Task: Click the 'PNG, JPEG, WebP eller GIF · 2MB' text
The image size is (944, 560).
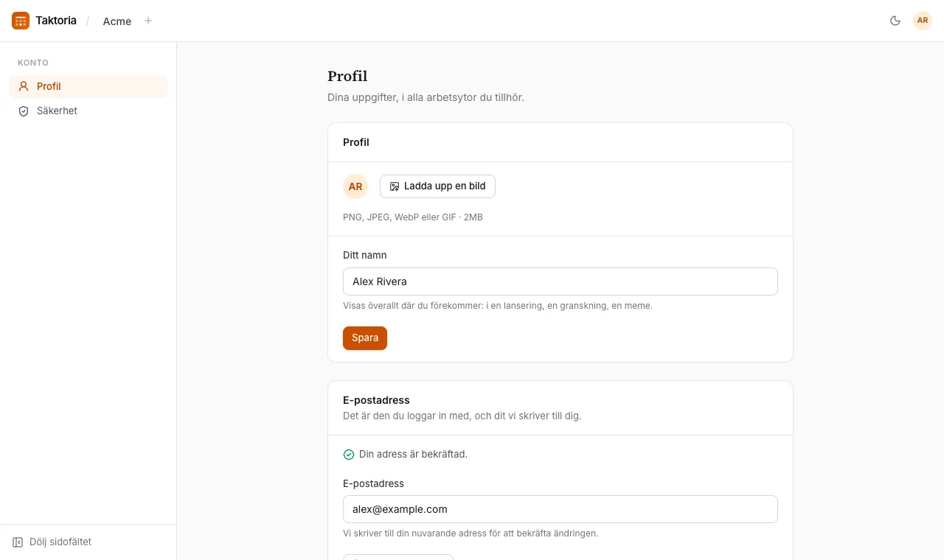Action: pyautogui.click(x=413, y=217)
